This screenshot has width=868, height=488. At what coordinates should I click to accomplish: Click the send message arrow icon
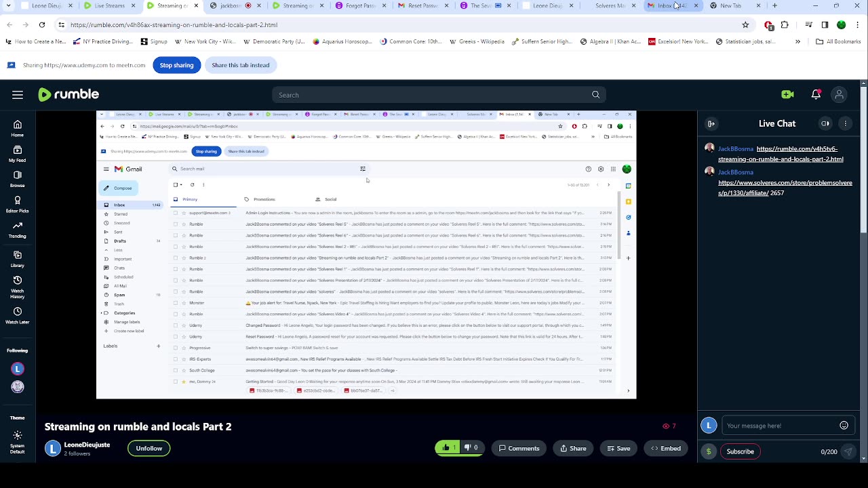[848, 451]
